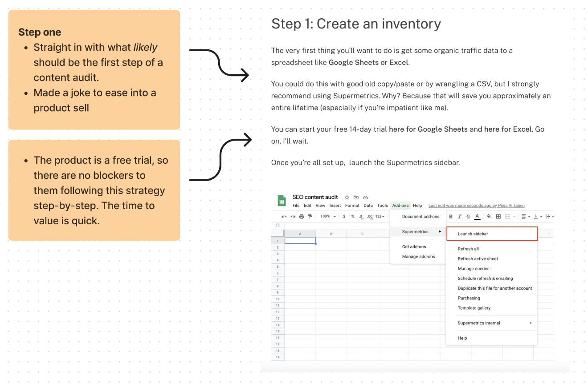Screen dimensions: 588x388
Task: Open the View menu
Action: (x=320, y=206)
